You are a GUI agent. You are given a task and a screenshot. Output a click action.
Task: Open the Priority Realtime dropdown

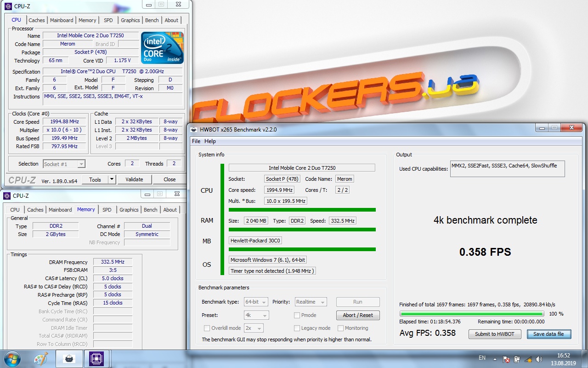pyautogui.click(x=311, y=302)
